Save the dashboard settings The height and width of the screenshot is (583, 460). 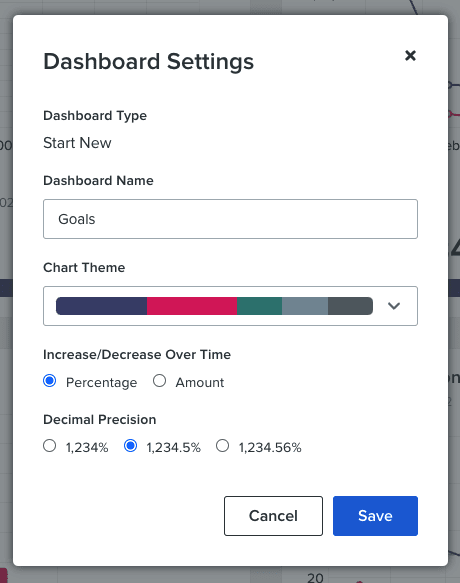tap(375, 516)
